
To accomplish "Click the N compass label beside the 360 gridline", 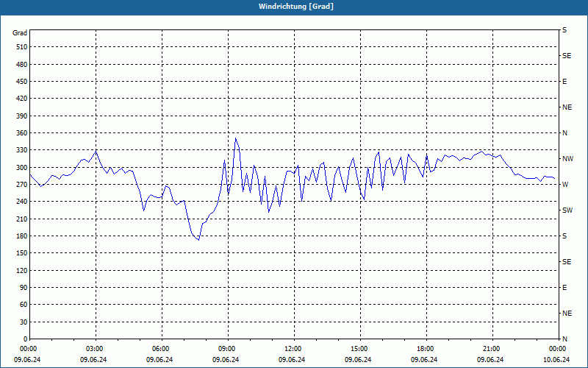I will point(564,133).
